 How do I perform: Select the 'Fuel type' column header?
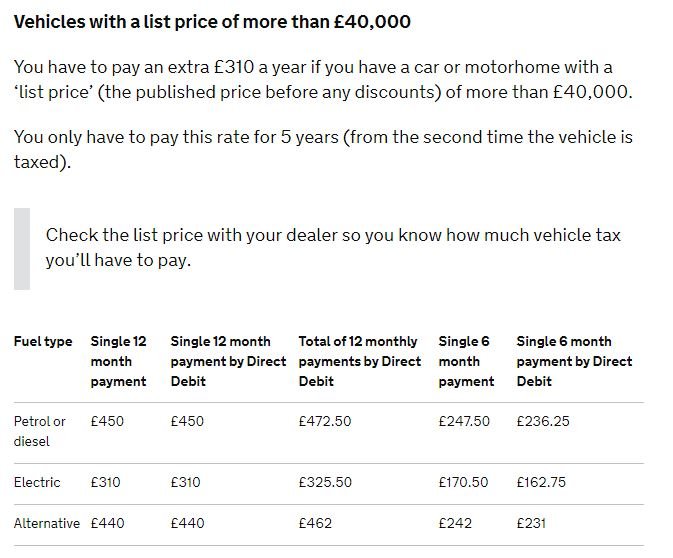pos(43,342)
